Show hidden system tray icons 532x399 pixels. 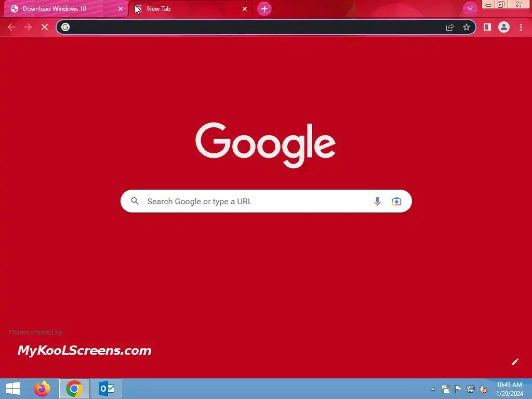(x=433, y=389)
